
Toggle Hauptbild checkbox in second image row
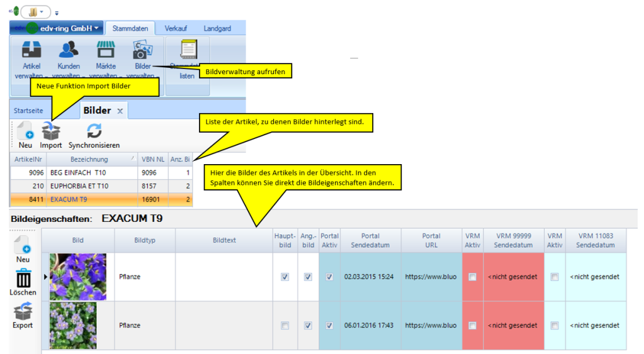285,326
